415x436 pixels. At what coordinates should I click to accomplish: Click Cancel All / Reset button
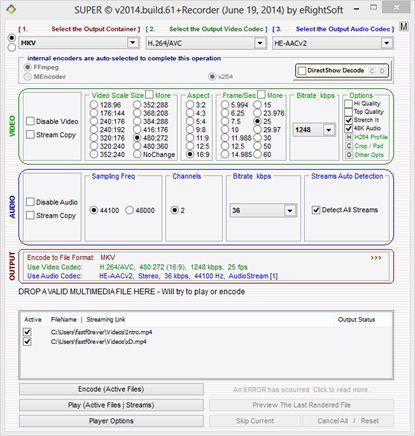(x=348, y=421)
